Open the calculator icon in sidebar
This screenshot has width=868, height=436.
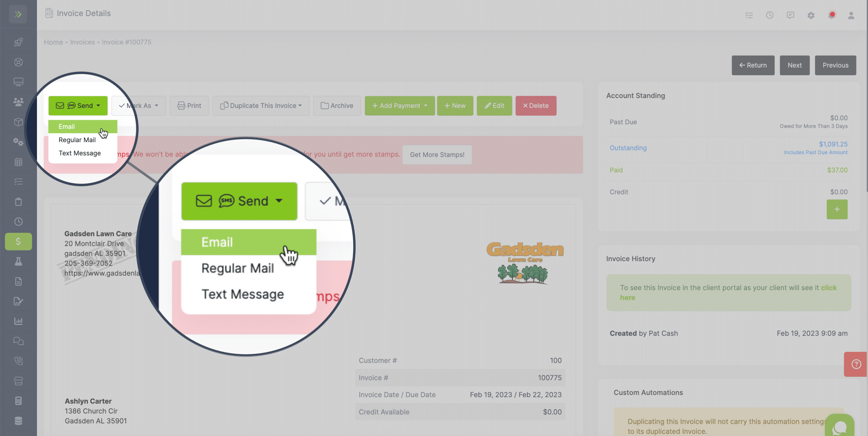pyautogui.click(x=18, y=401)
